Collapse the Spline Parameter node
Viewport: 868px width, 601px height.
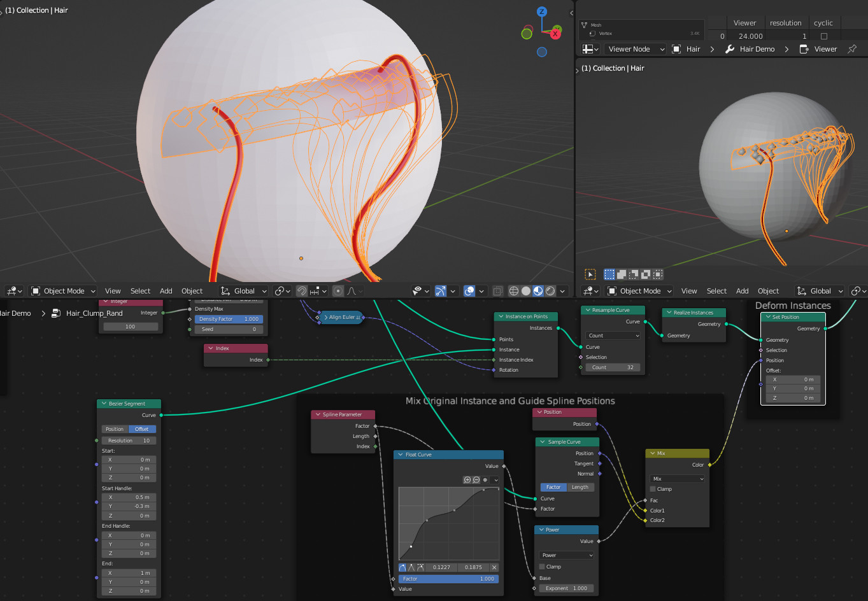(317, 414)
